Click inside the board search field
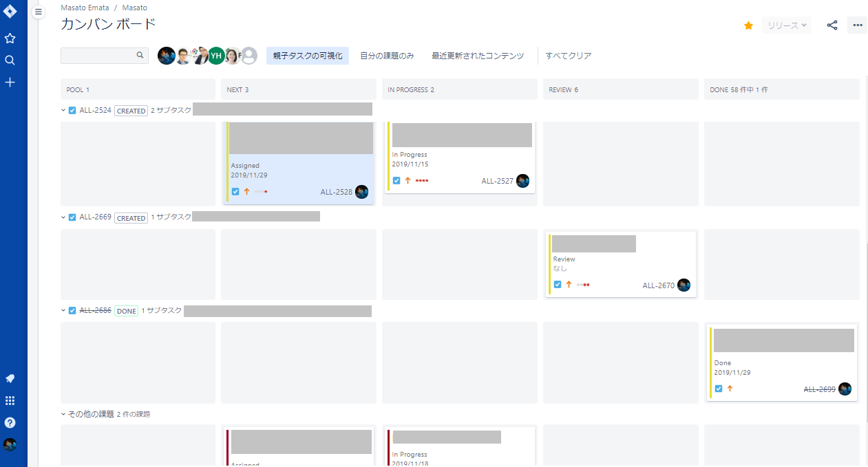Screen dimensions: 868x467 pos(100,54)
